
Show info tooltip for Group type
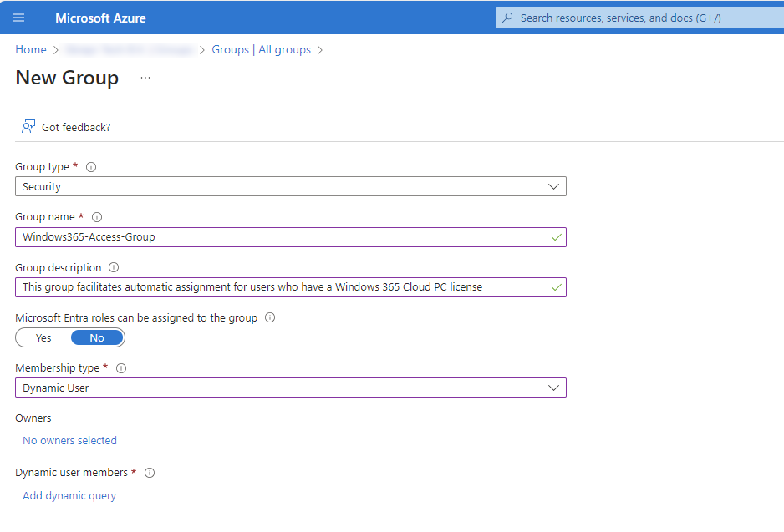(x=91, y=167)
